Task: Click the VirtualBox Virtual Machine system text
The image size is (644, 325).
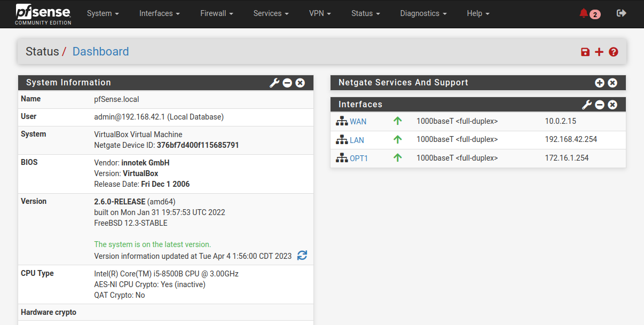Action: pos(138,134)
